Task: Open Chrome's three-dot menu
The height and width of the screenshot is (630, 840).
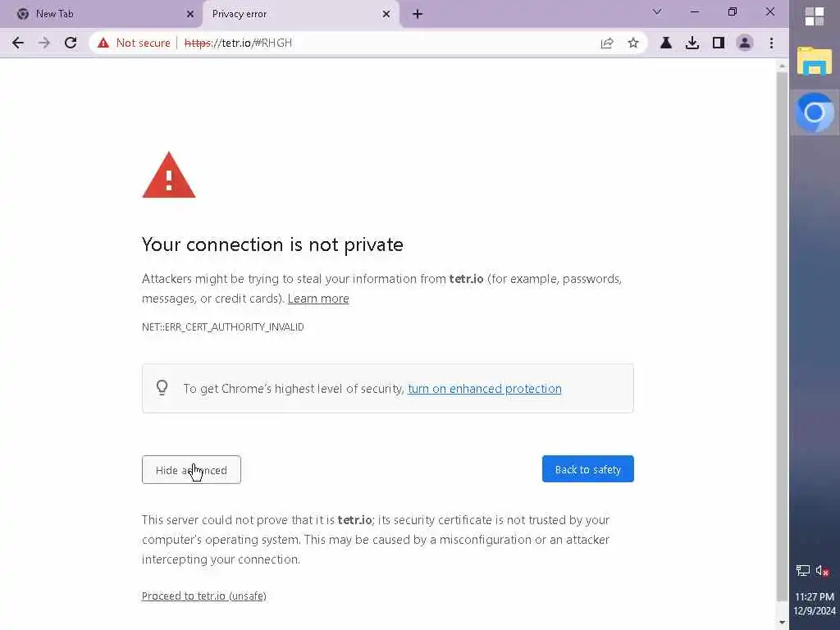Action: pyautogui.click(x=771, y=43)
